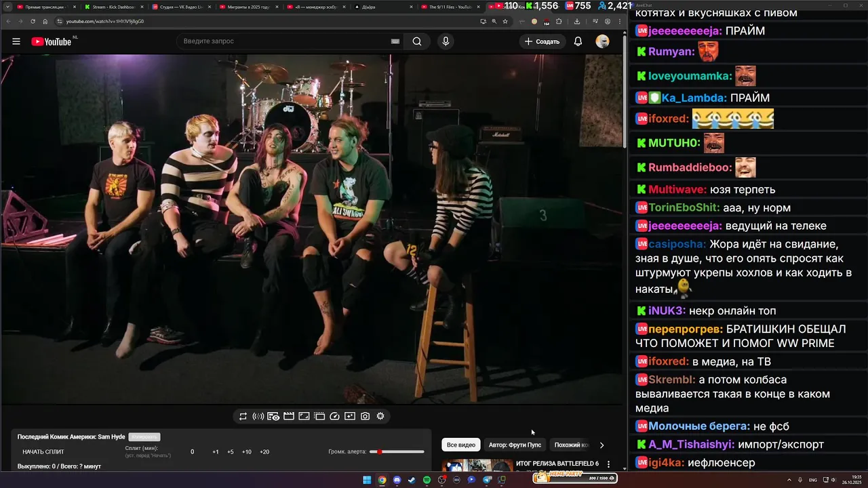Viewport: 868px width, 488px height.
Task: Open Discord from the taskbar
Action: [x=397, y=480]
